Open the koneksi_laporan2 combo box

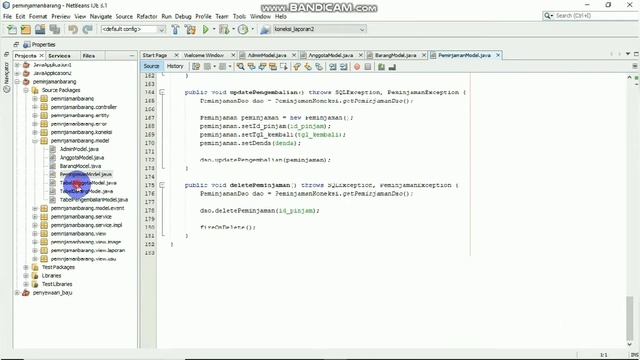click(319, 29)
